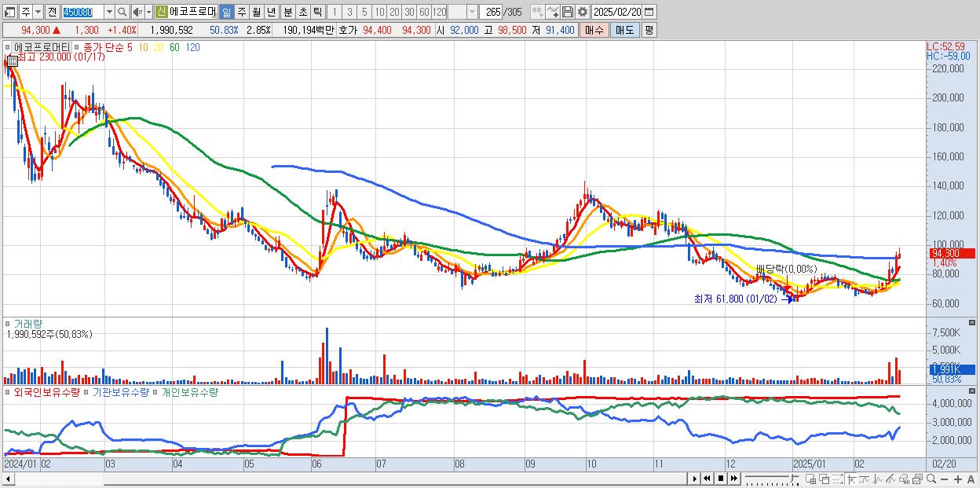
Task: Click the 거래량 volume indicator label
Action: 28,324
